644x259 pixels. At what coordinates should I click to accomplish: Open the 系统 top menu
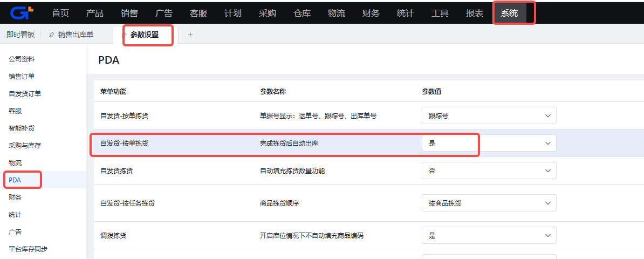pyautogui.click(x=509, y=13)
